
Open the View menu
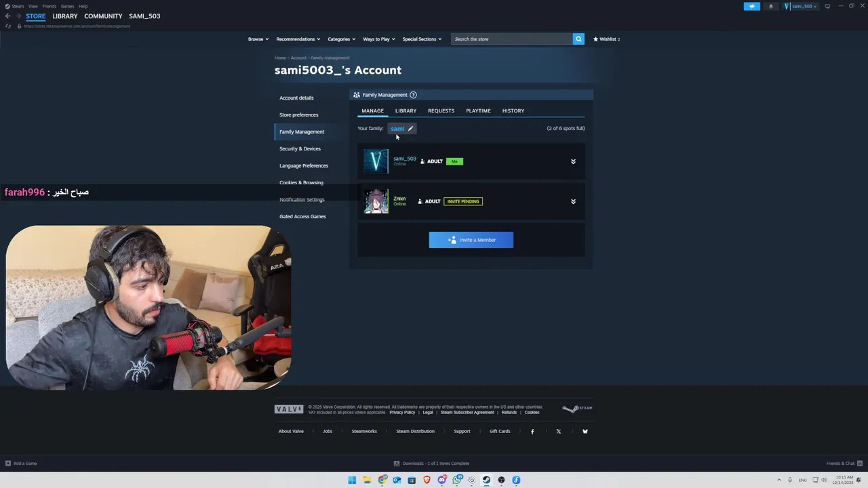tap(33, 6)
